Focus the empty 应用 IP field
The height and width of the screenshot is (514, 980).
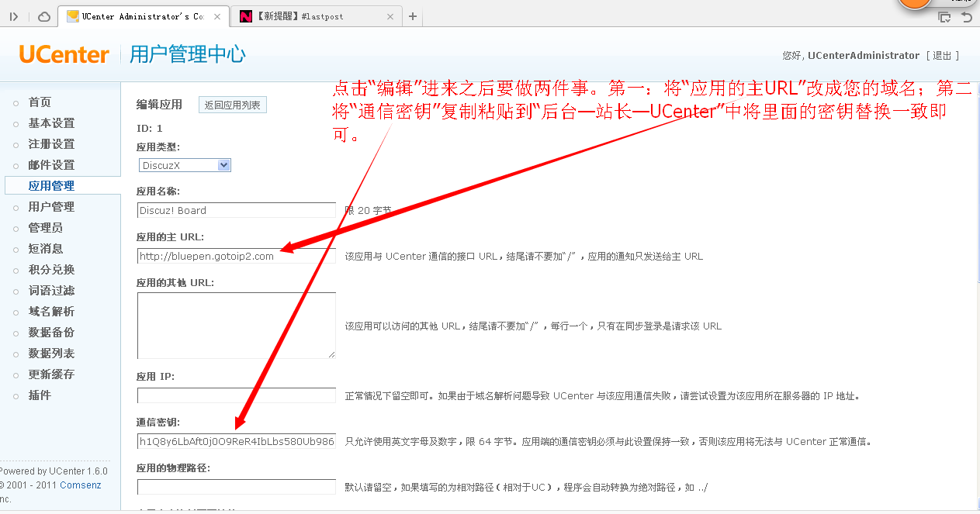pyautogui.click(x=237, y=395)
